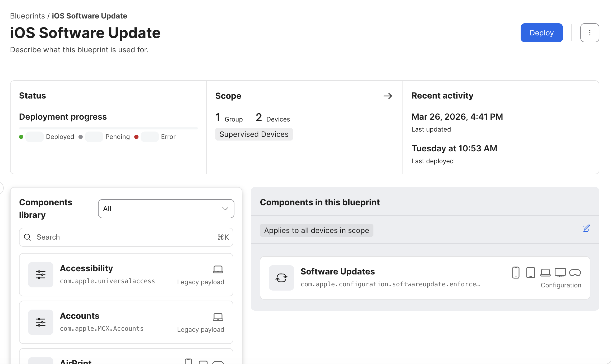Click the iOS Software Update breadcrumb
The height and width of the screenshot is (364, 611).
point(89,16)
